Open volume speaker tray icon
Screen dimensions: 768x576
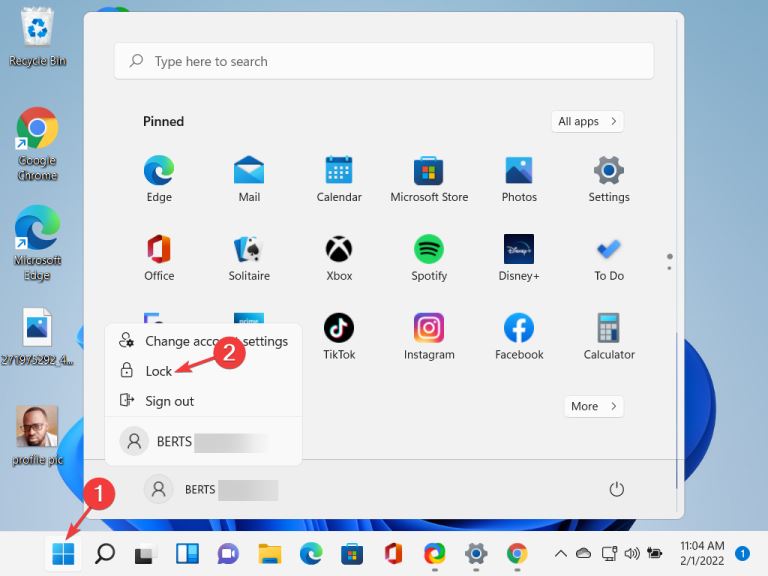point(632,553)
